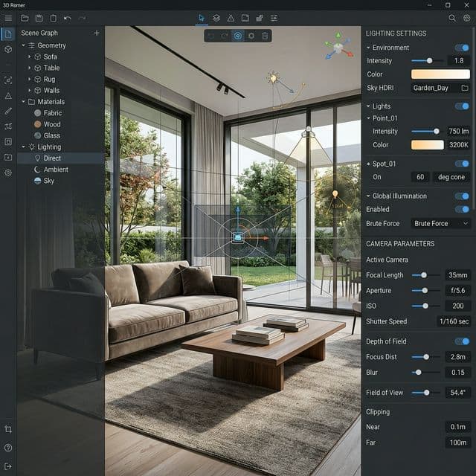Click the 3200K color temperature field

pyautogui.click(x=458, y=145)
